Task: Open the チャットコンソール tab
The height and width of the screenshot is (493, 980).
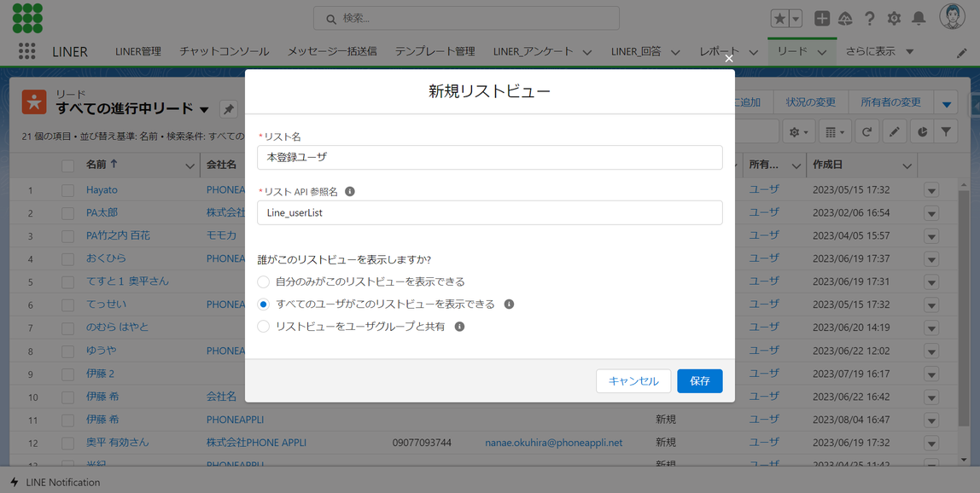Action: (225, 51)
